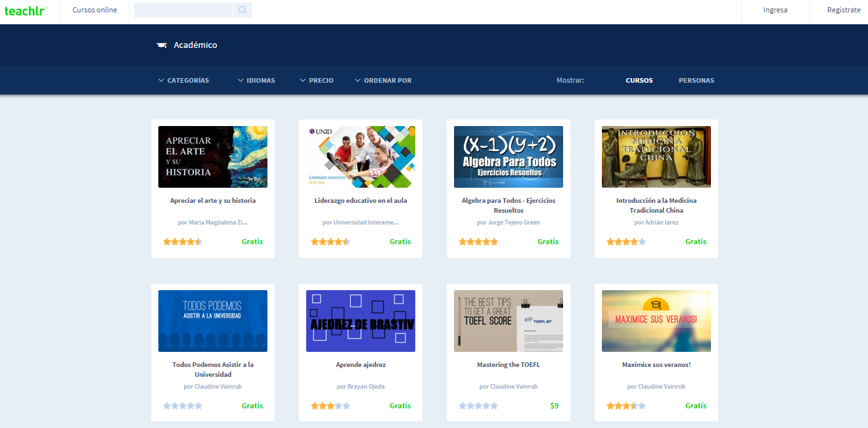868x428 pixels.
Task: Select the Cursos tab
Action: 639,81
